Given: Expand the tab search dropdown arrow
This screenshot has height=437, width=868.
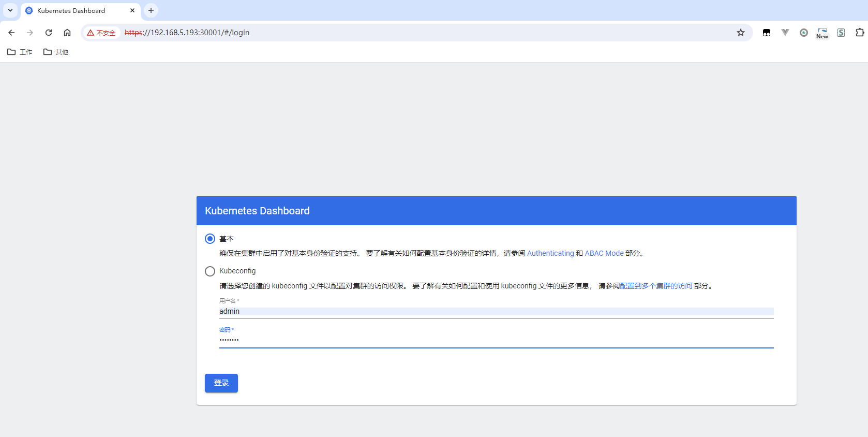Looking at the screenshot, I should (10, 10).
